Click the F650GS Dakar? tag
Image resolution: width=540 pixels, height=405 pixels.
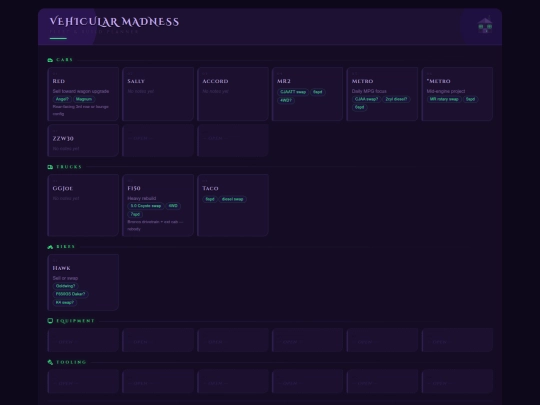[x=70, y=294]
